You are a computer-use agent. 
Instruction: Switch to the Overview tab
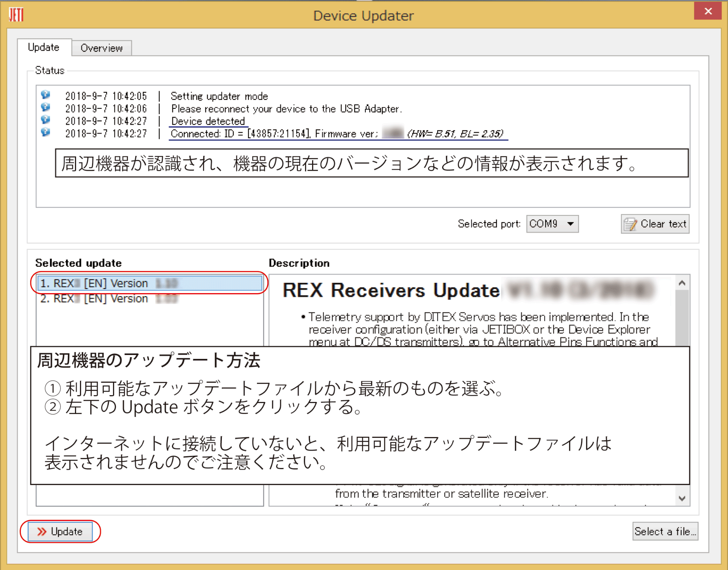point(102,48)
